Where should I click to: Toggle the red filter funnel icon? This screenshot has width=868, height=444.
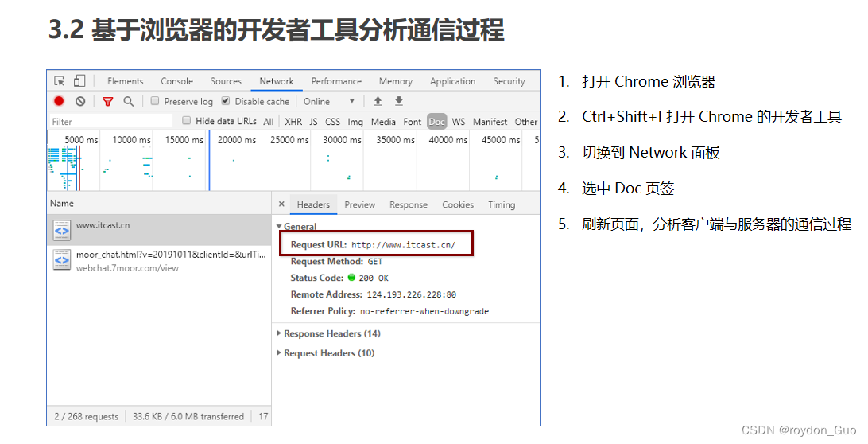(x=107, y=101)
